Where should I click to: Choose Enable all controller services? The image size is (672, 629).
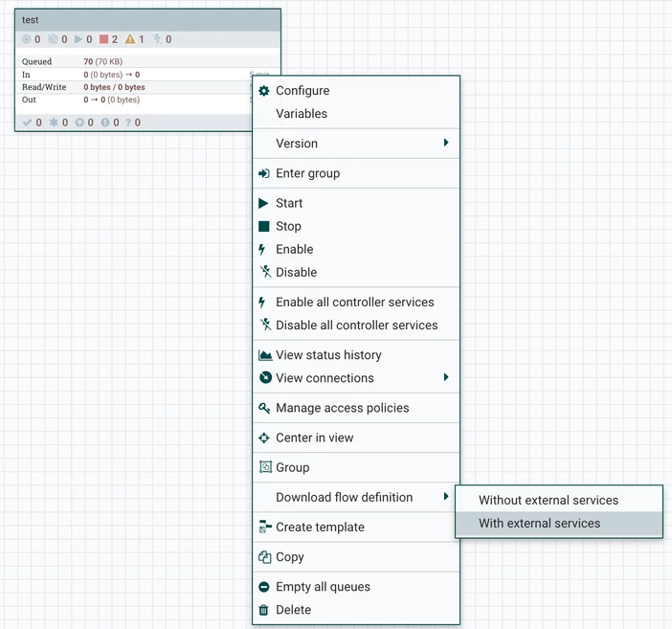tap(356, 303)
